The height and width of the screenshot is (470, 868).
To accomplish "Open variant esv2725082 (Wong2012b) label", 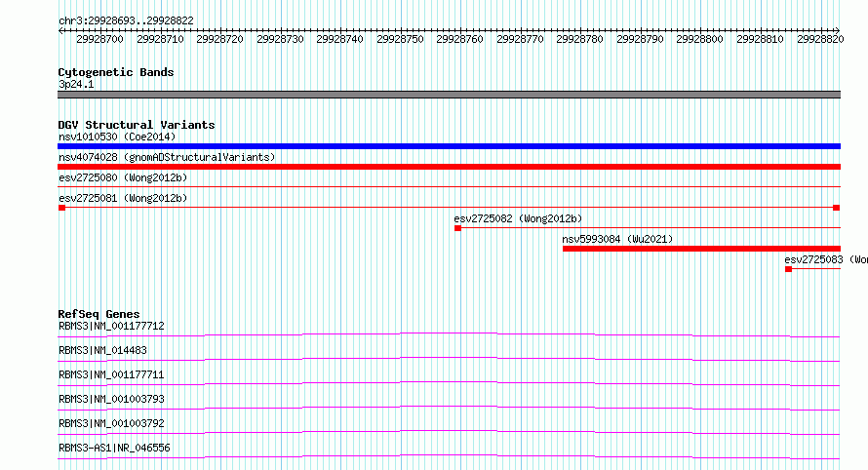I will tap(518, 218).
